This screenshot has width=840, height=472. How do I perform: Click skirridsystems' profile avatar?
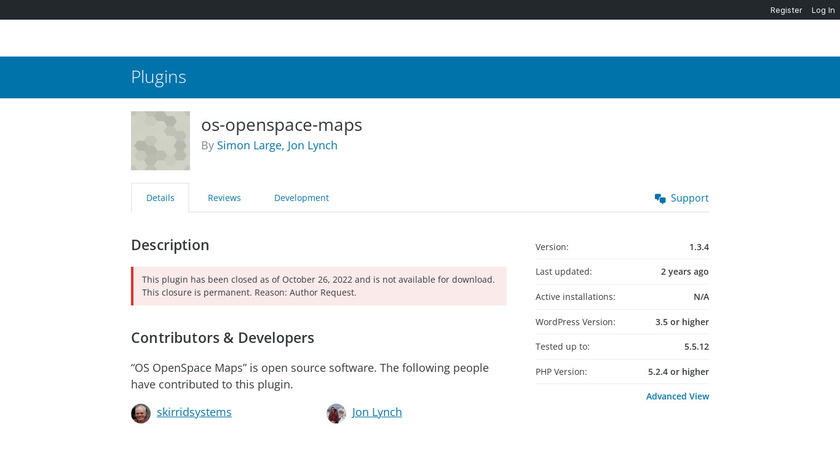tap(141, 413)
